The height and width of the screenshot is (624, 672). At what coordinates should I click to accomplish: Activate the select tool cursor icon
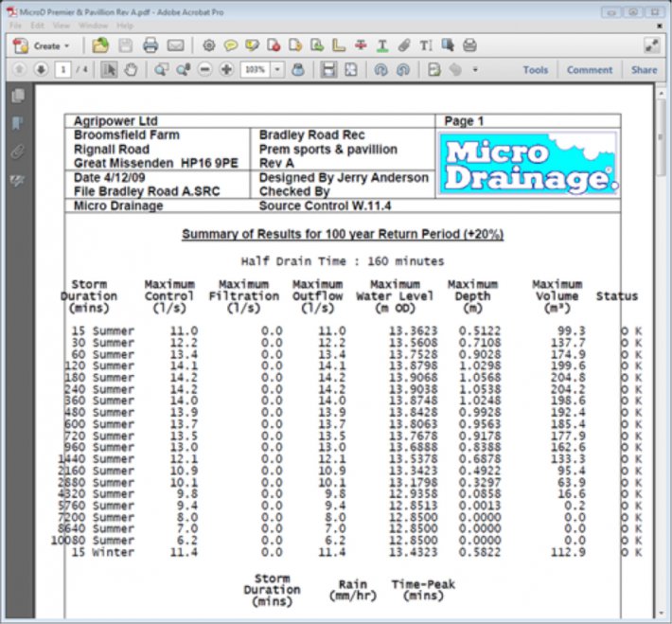point(109,69)
